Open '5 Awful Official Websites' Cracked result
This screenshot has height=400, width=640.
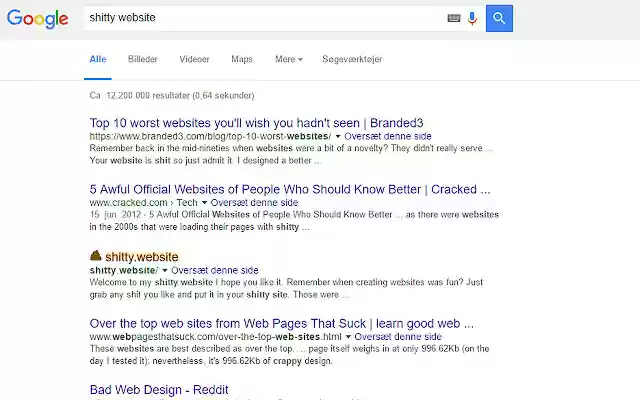click(x=290, y=189)
